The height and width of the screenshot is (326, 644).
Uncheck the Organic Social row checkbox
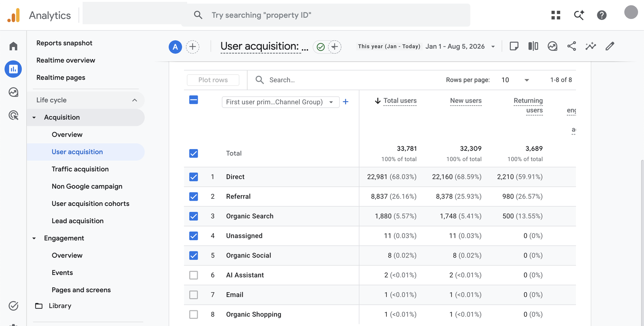pyautogui.click(x=194, y=255)
